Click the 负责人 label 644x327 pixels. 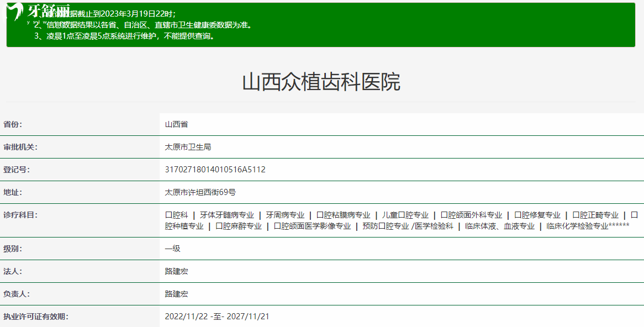point(17,294)
